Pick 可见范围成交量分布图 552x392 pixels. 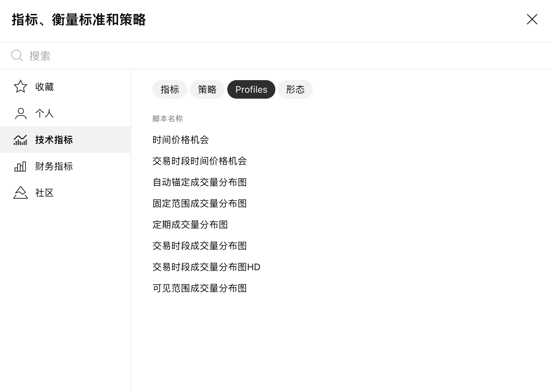199,288
